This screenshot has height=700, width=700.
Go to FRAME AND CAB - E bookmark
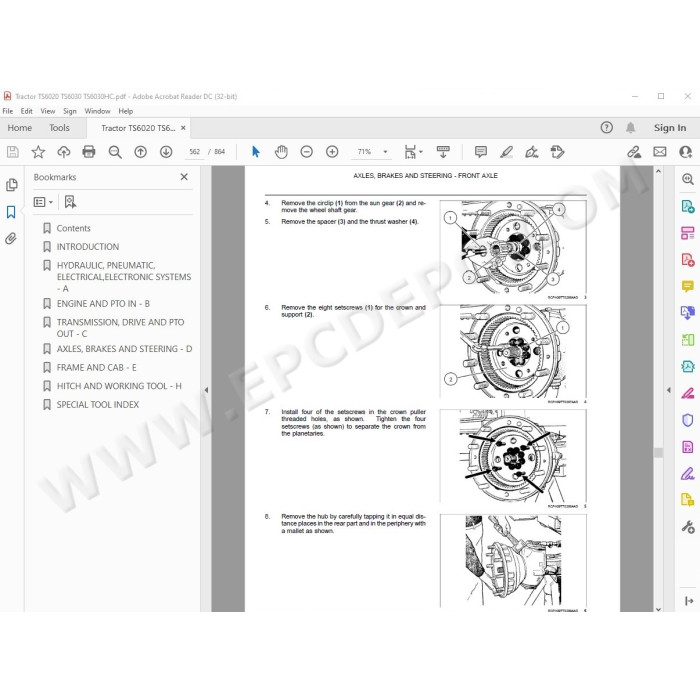96,367
